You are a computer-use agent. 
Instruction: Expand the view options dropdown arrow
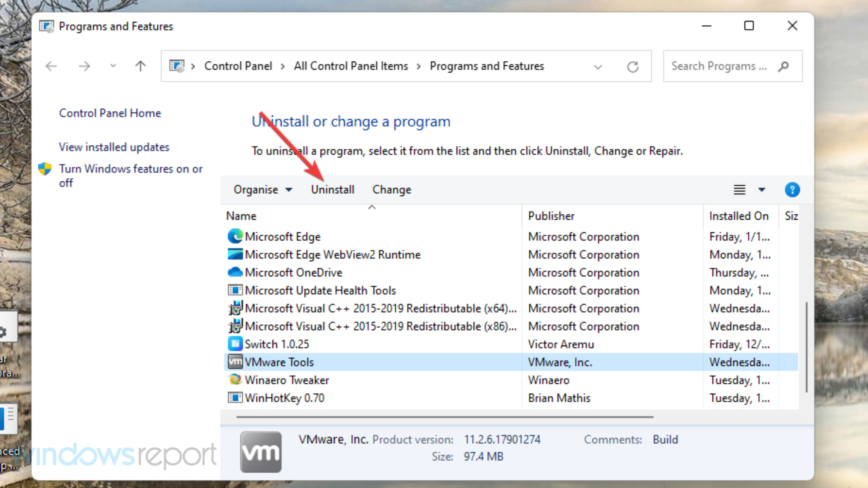coord(762,190)
